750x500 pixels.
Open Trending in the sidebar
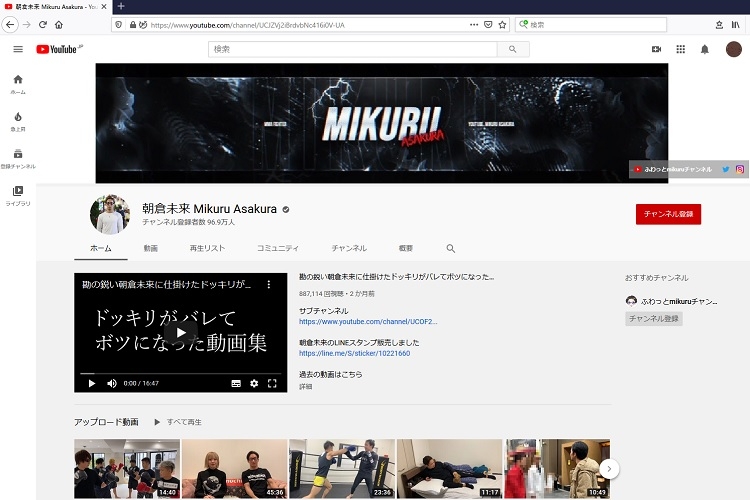(18, 122)
